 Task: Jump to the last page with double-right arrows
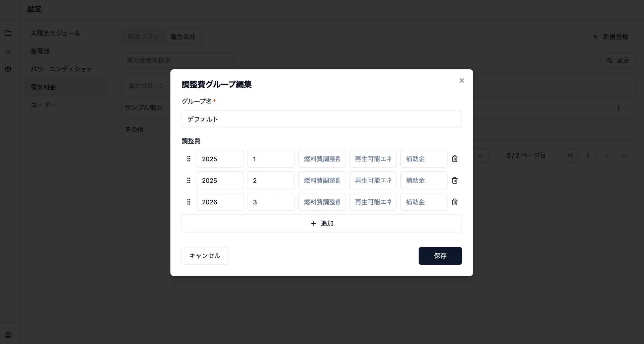tap(624, 155)
